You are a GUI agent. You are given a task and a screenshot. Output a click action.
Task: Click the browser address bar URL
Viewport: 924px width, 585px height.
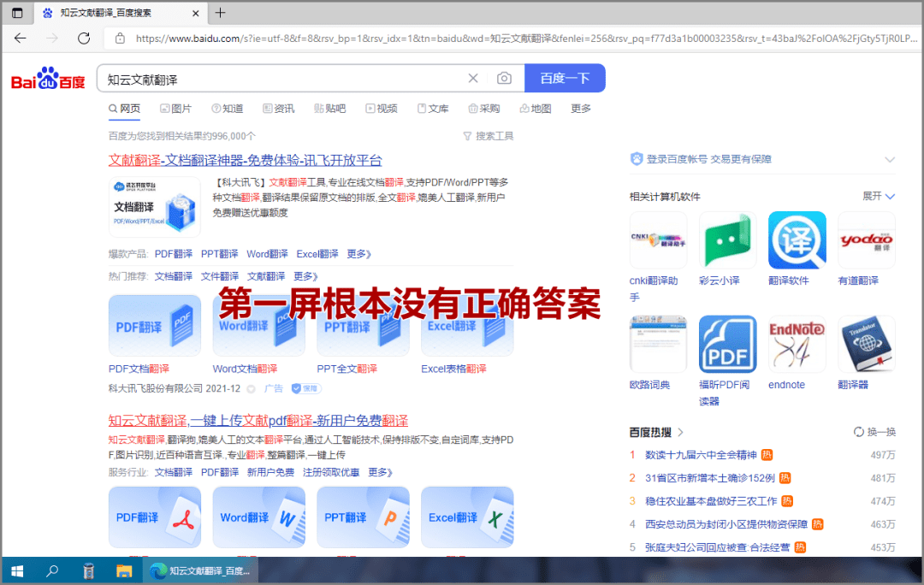pyautogui.click(x=524, y=38)
